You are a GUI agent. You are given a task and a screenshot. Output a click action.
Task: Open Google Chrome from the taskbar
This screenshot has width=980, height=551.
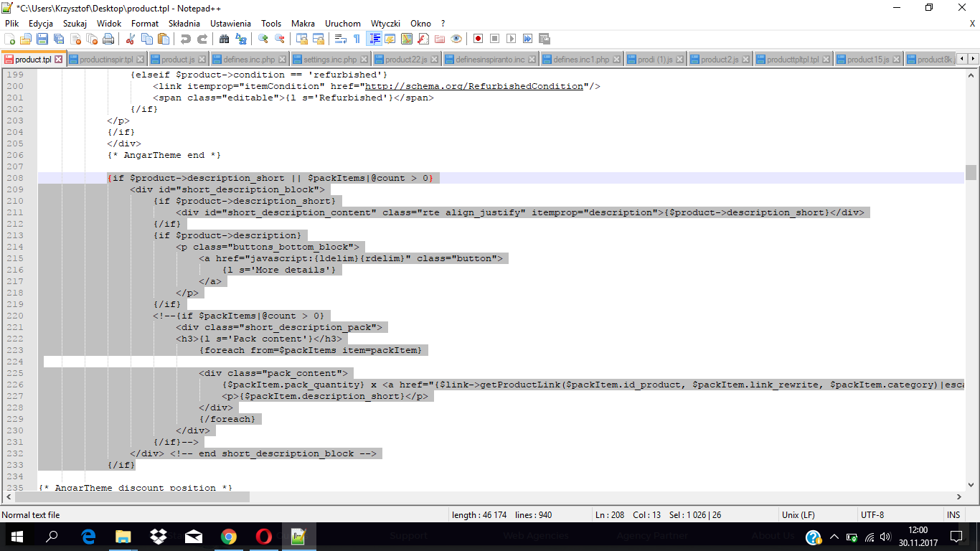228,536
